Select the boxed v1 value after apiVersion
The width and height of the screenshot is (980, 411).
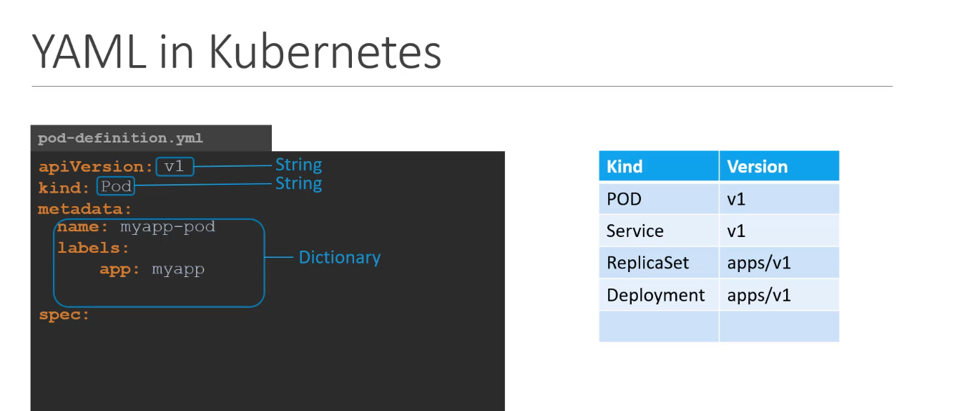point(174,167)
